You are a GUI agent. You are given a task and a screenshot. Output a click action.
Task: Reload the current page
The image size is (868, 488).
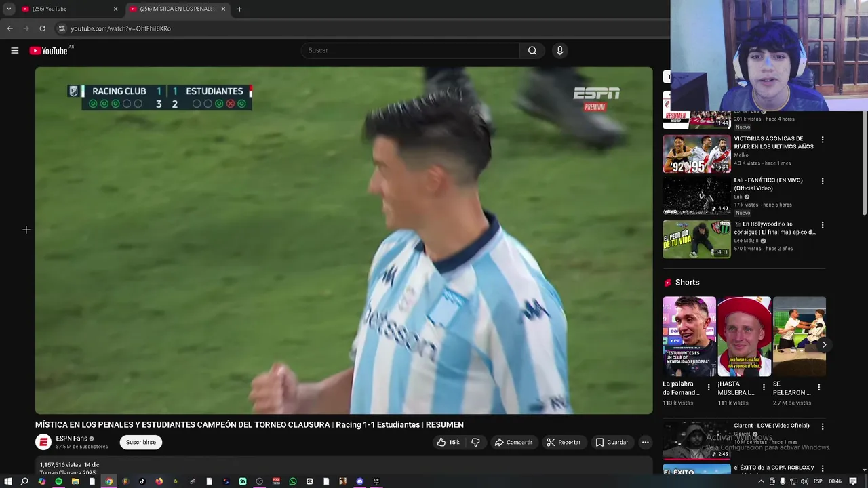pos(42,28)
